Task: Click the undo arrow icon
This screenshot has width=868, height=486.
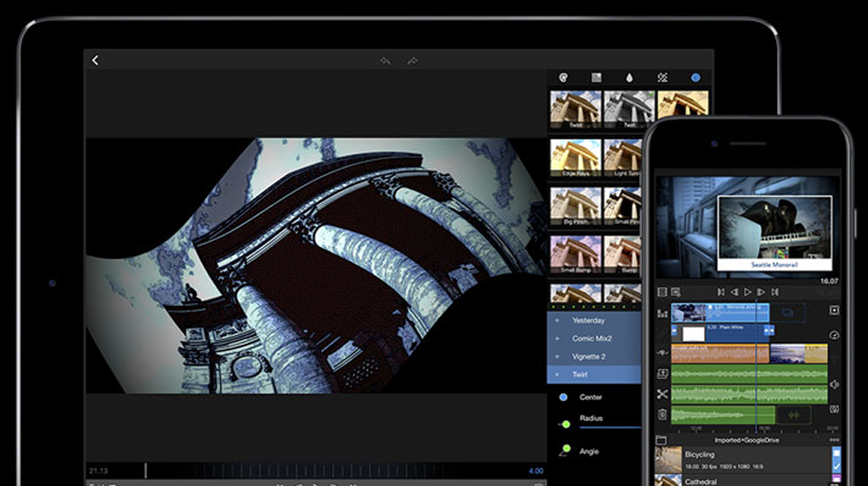Action: (x=385, y=61)
